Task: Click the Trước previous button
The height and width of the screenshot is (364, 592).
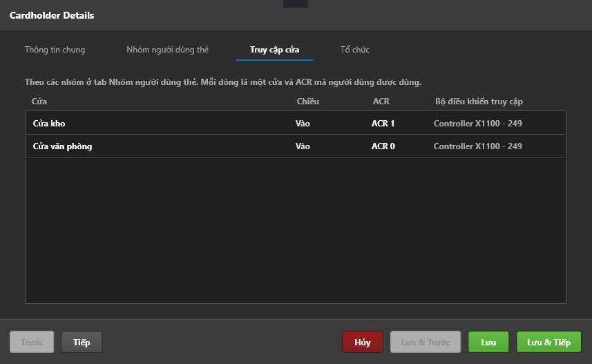Action: tap(32, 342)
